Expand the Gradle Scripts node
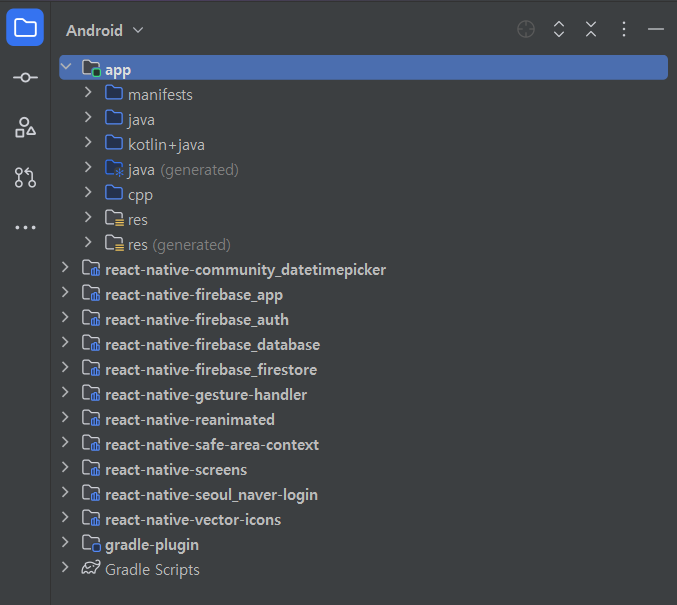677x605 pixels. click(x=65, y=567)
